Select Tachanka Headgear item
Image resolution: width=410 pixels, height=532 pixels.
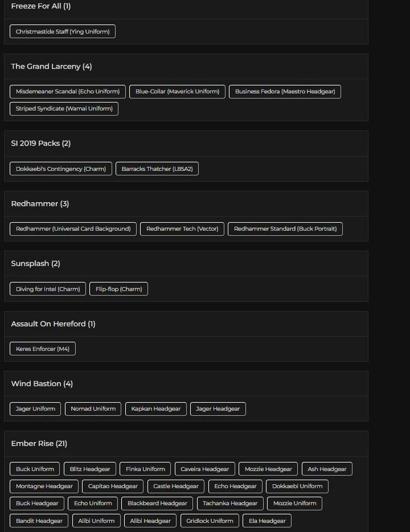[230, 503]
